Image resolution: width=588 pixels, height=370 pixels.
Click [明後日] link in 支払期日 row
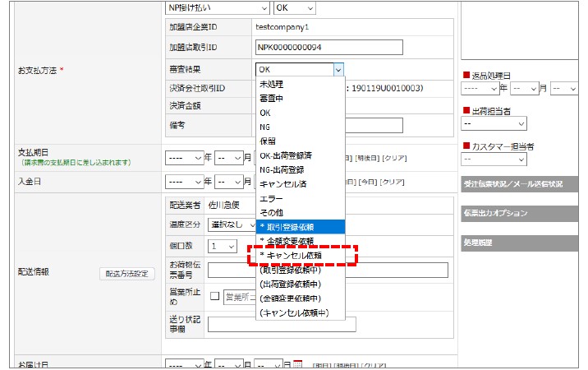click(x=367, y=158)
